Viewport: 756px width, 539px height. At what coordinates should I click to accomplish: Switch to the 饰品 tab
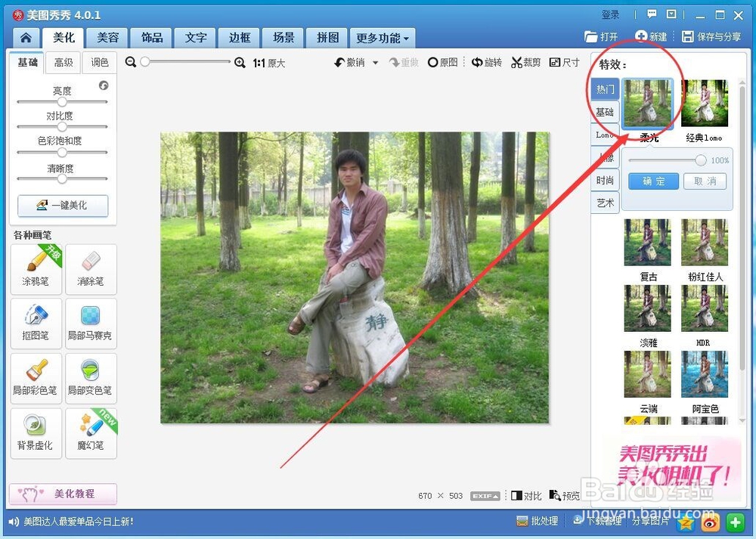152,38
